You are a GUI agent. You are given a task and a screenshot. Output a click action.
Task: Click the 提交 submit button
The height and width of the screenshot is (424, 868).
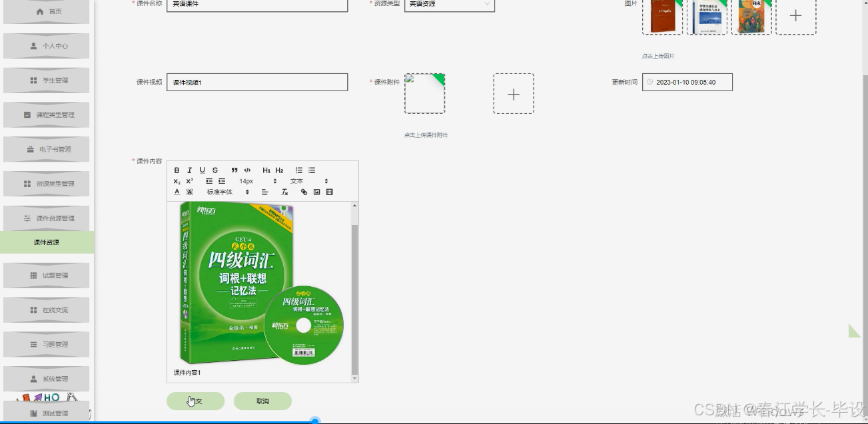195,401
